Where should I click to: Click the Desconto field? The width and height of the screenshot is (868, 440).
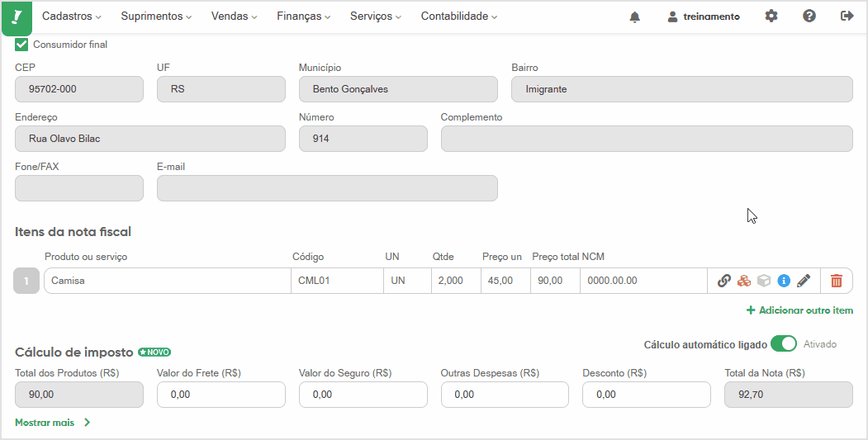pyautogui.click(x=647, y=395)
